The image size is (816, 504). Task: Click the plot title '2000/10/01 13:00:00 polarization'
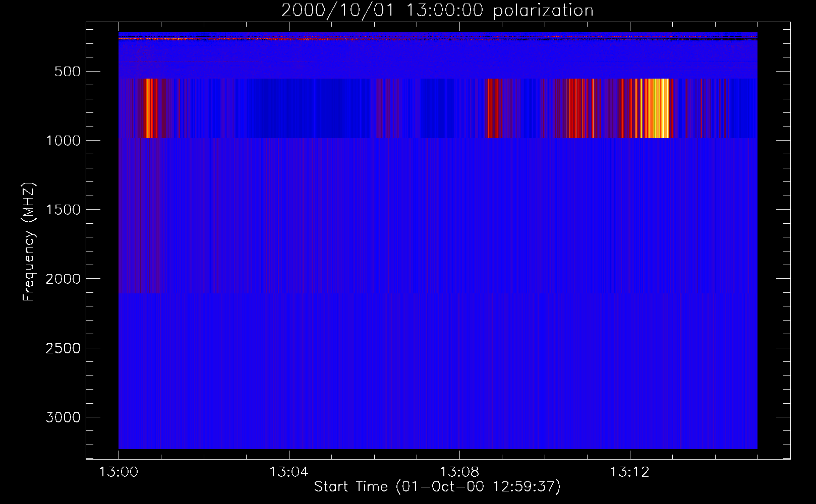[x=437, y=11]
